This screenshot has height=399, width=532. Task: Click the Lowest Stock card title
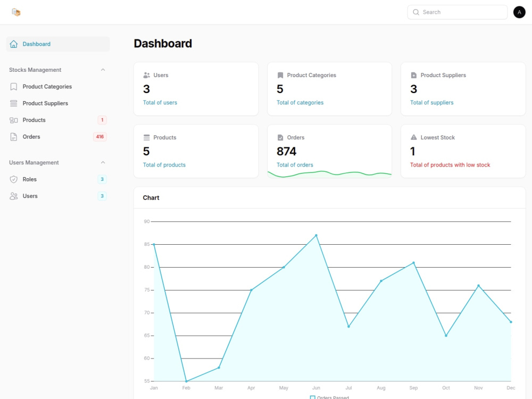[x=438, y=137]
